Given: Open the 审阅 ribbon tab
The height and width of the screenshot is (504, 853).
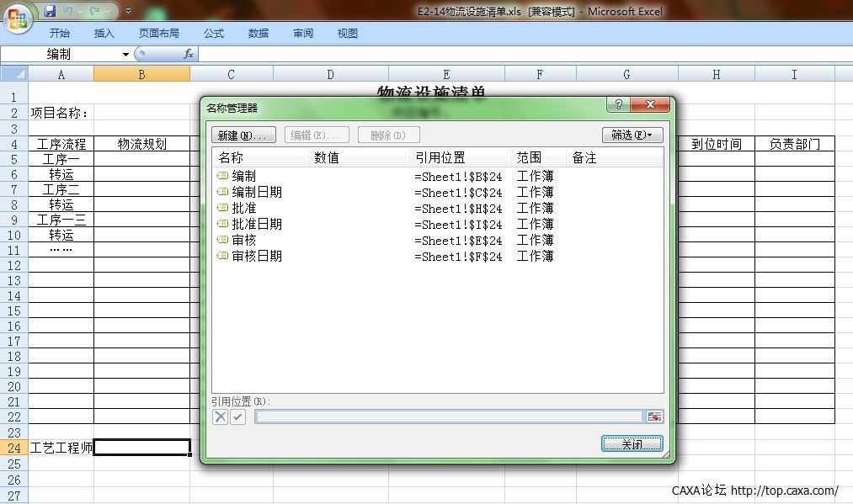Looking at the screenshot, I should click(303, 33).
